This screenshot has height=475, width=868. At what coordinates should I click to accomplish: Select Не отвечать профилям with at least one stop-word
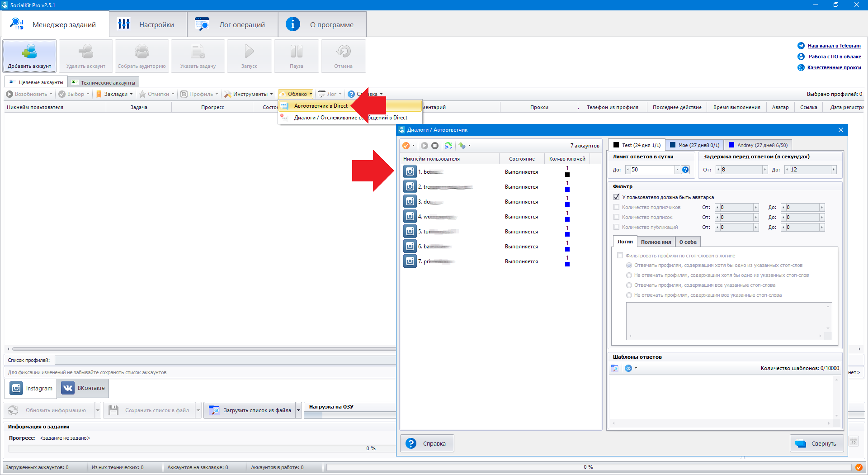[629, 275]
